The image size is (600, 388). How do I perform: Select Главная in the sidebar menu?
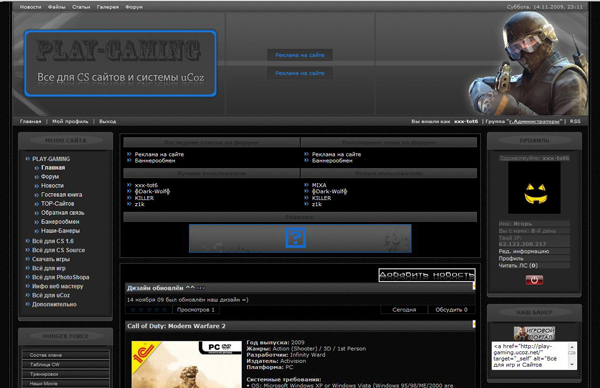point(53,168)
